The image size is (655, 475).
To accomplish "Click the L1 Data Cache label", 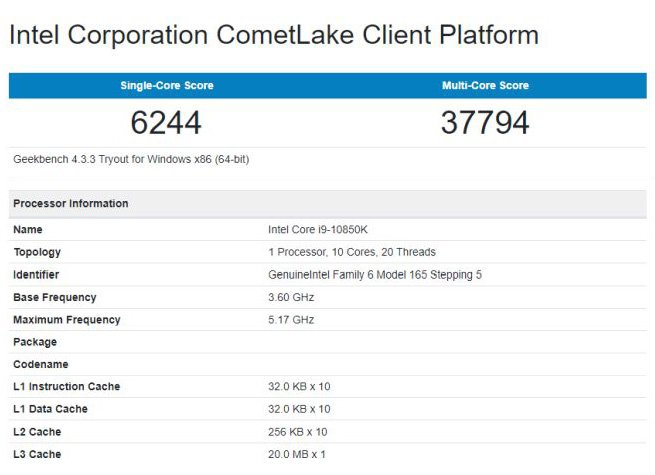I will (x=51, y=409).
